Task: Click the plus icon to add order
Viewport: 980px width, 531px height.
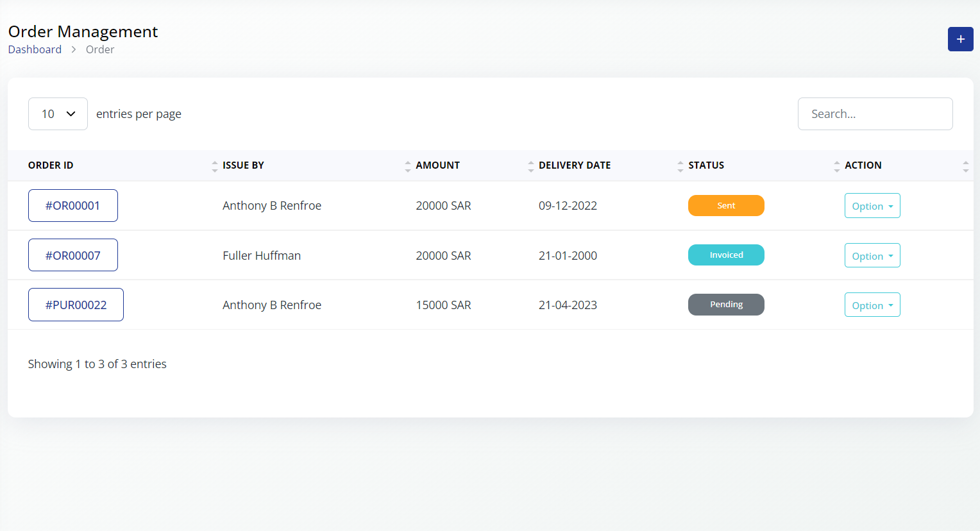Action: point(960,39)
